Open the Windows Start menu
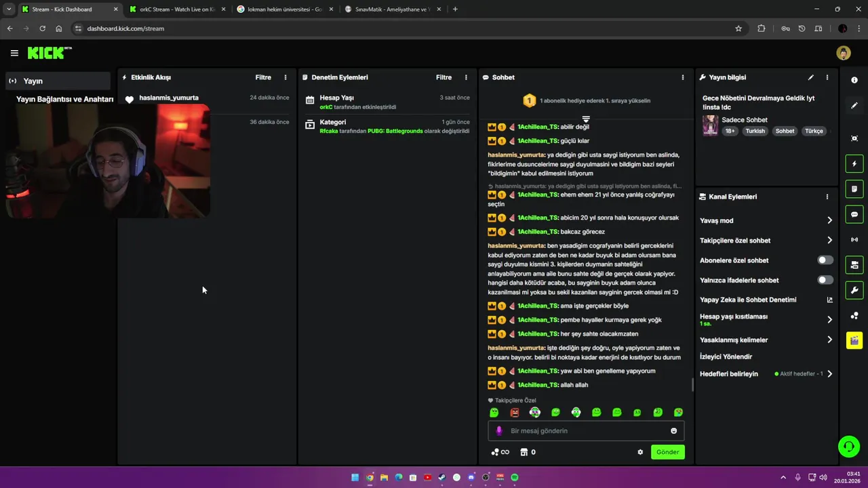Viewport: 868px width, 488px height. click(x=355, y=477)
